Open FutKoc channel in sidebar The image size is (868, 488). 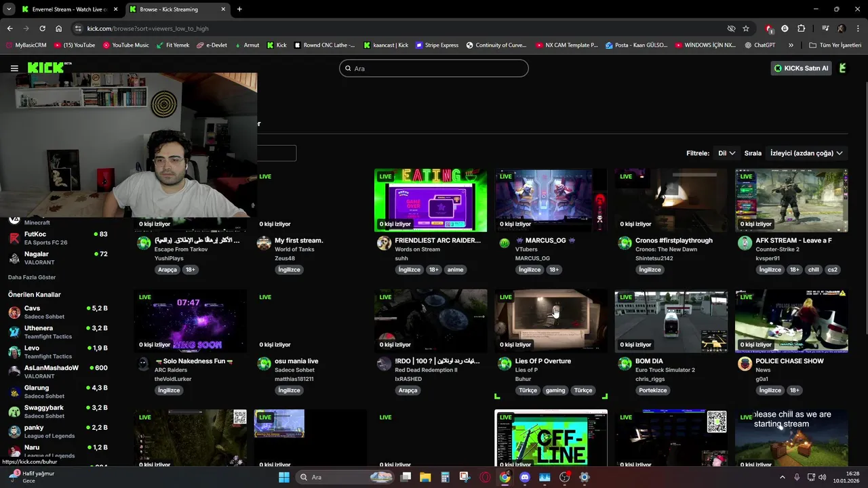coord(58,238)
